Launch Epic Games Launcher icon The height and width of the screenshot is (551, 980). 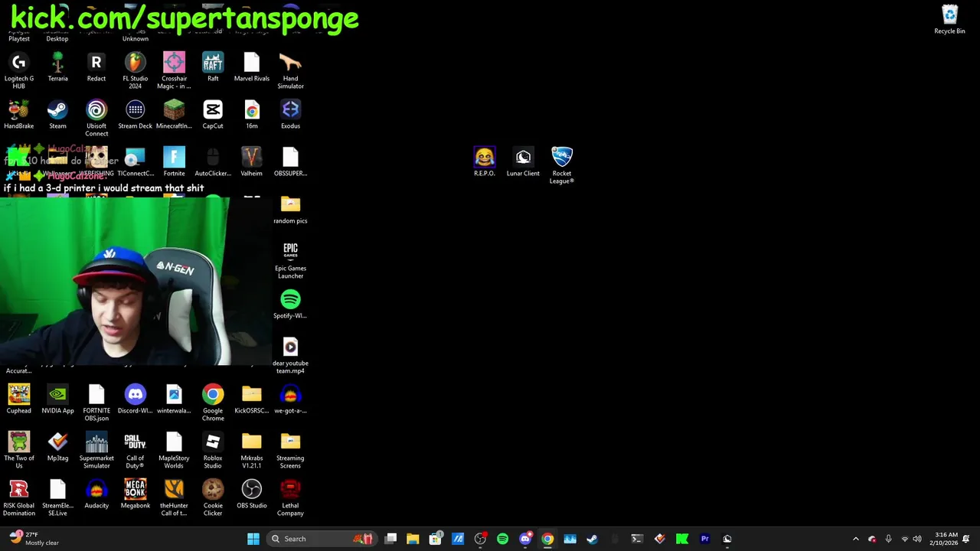[290, 261]
